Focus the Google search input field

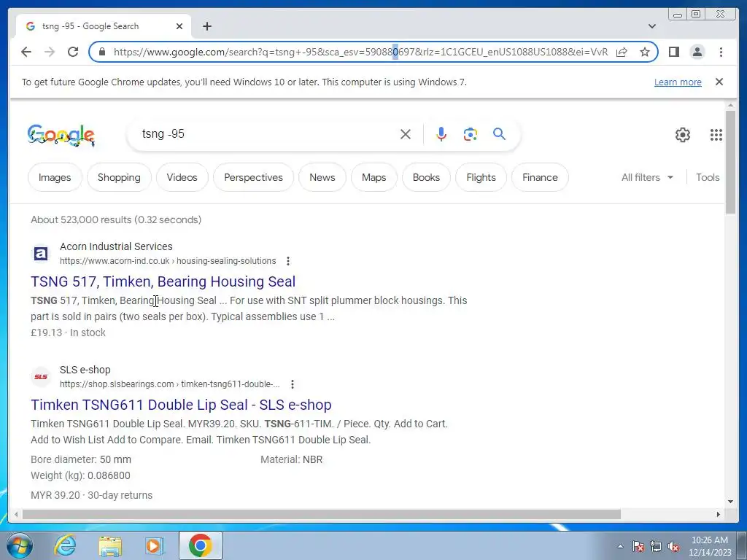pyautogui.click(x=267, y=134)
